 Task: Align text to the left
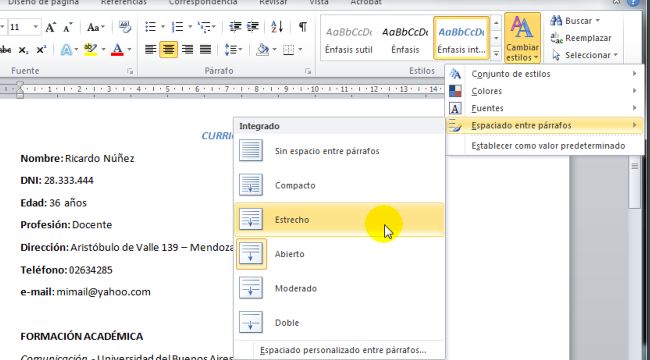coord(150,50)
